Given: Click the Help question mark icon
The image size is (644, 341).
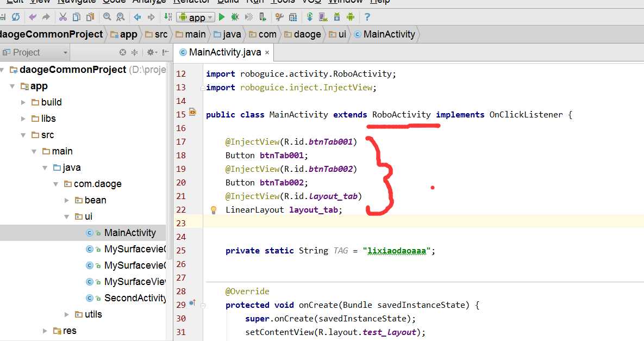Looking at the screenshot, I should point(367,17).
